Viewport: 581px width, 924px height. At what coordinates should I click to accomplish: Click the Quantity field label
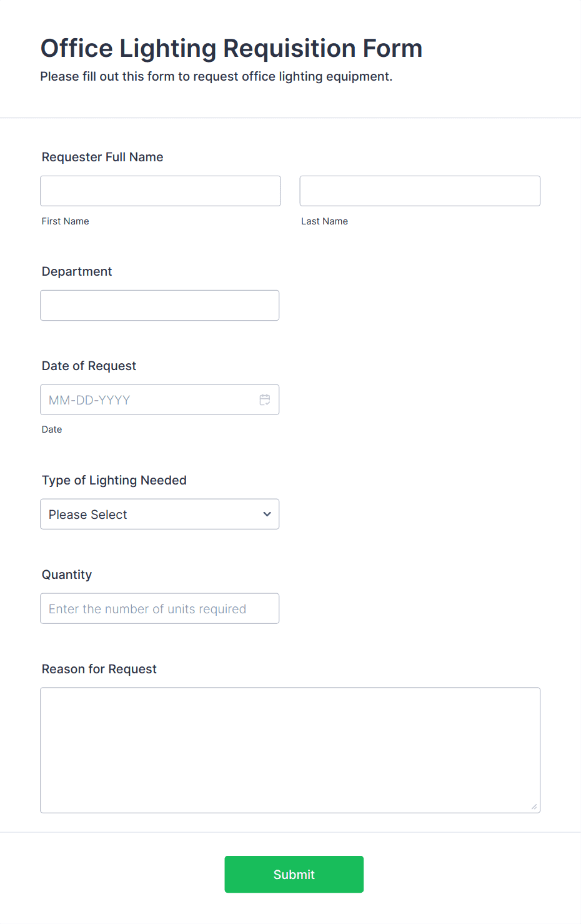(x=67, y=575)
